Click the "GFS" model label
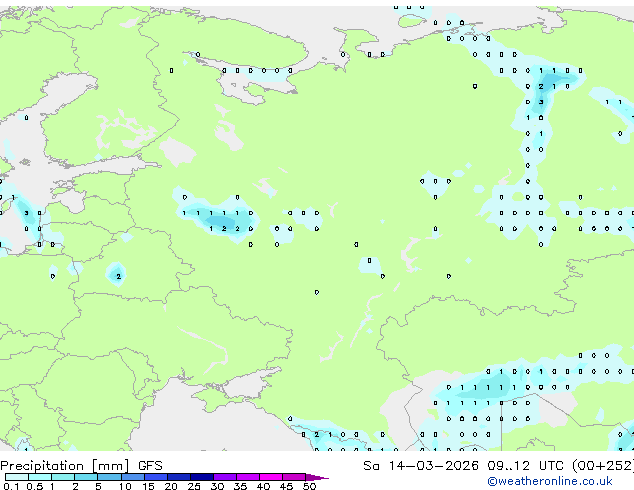634x490 pixels. [x=150, y=466]
